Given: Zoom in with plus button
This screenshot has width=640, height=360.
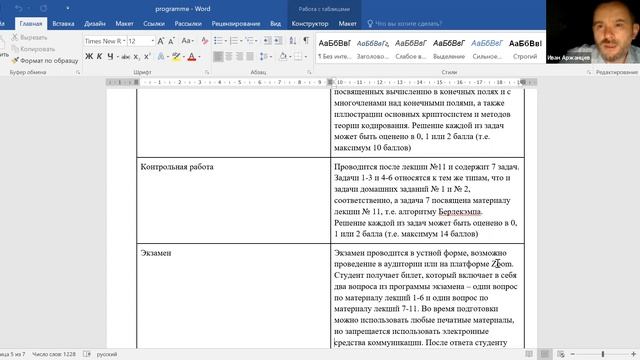Looking at the screenshot, I should pos(633,354).
